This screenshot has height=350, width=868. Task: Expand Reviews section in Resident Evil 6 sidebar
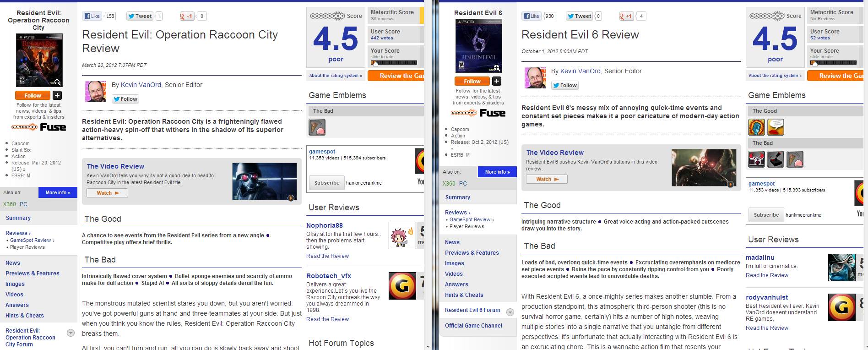458,213
